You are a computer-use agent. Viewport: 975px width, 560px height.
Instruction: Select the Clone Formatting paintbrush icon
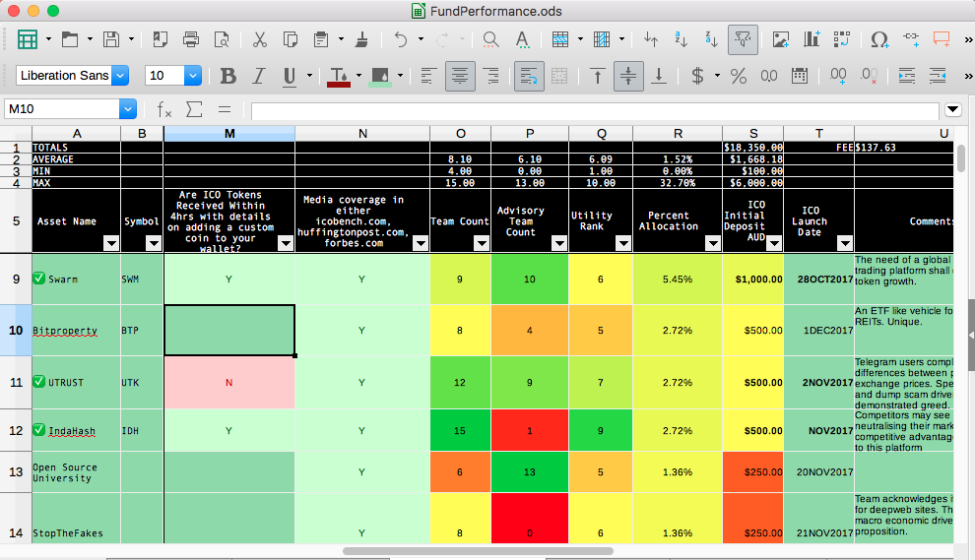[x=361, y=39]
